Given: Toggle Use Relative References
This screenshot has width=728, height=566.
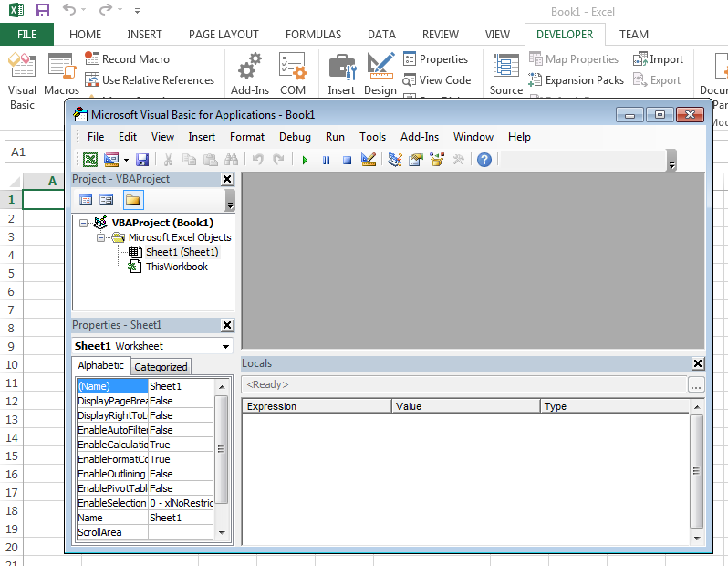Looking at the screenshot, I should click(x=150, y=80).
